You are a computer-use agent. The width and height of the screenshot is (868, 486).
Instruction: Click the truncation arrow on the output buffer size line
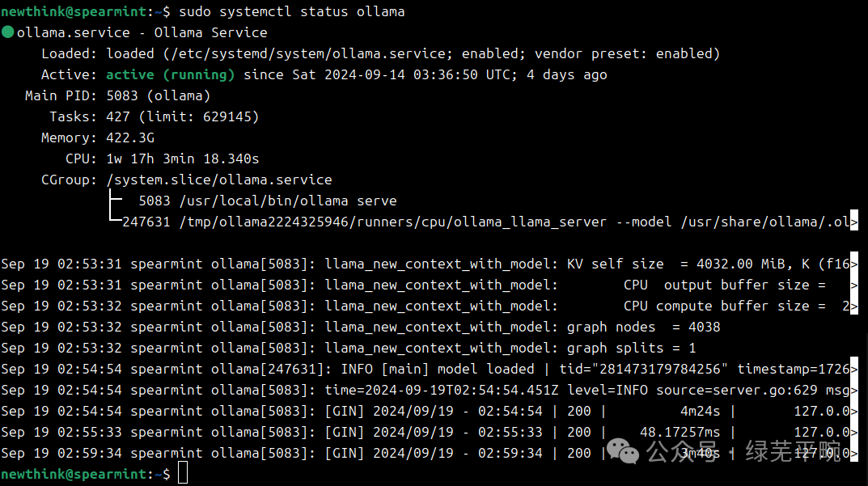tap(854, 285)
